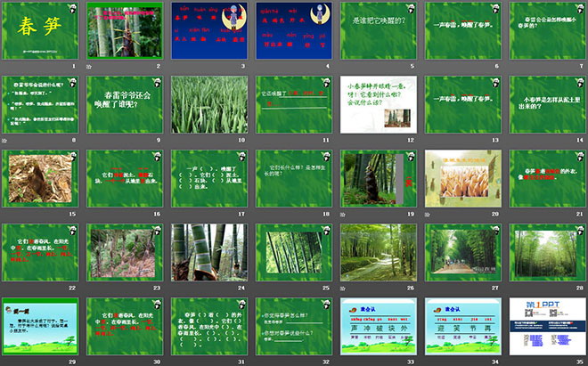Select slide 32 with two question lines

pyautogui.click(x=293, y=326)
